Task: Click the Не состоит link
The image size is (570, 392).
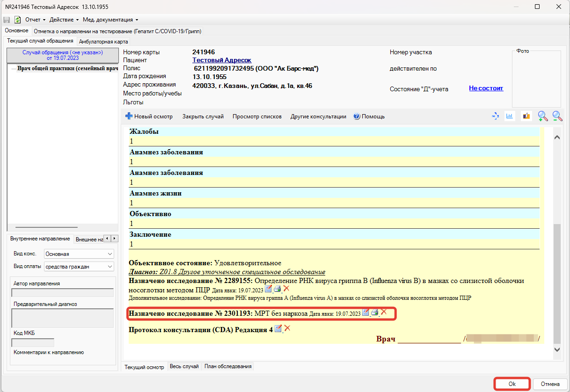Action: coord(486,88)
